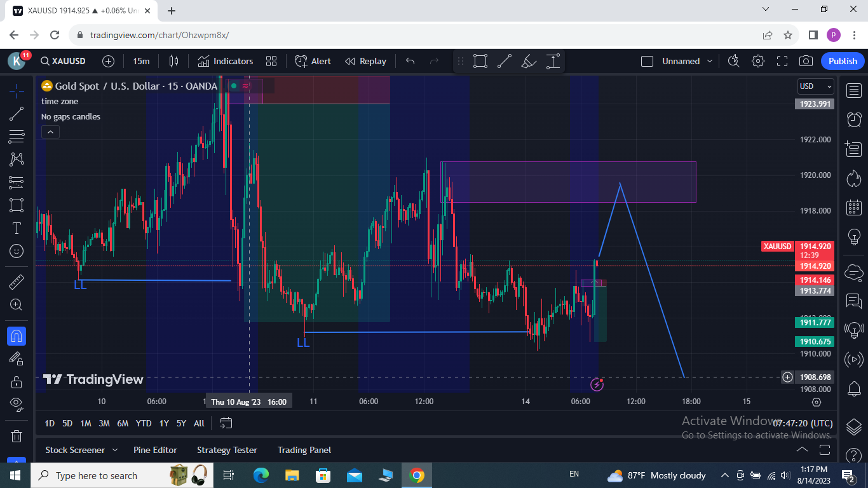Switch to the Strategy Tester tab
Viewport: 868px width, 488px height.
[x=227, y=450]
